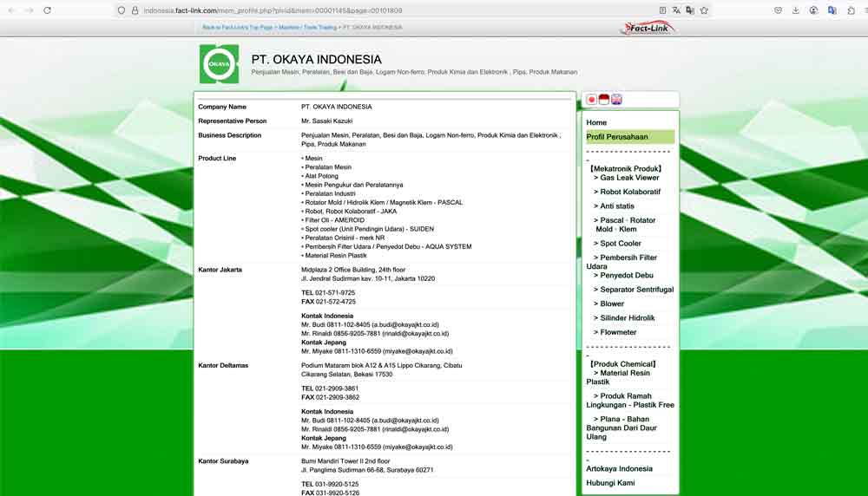
Task: Reload the page with the refresh button
Action: coord(47,10)
